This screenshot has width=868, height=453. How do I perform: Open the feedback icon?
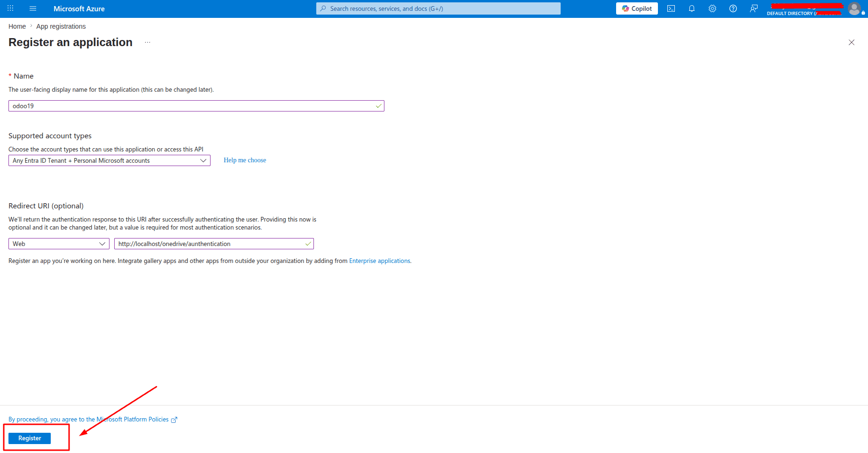(x=754, y=8)
